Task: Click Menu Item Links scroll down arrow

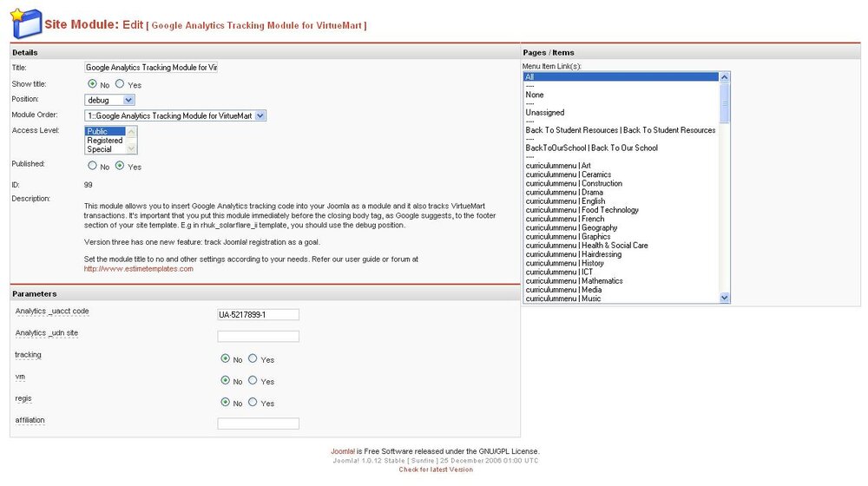Action: (x=724, y=298)
